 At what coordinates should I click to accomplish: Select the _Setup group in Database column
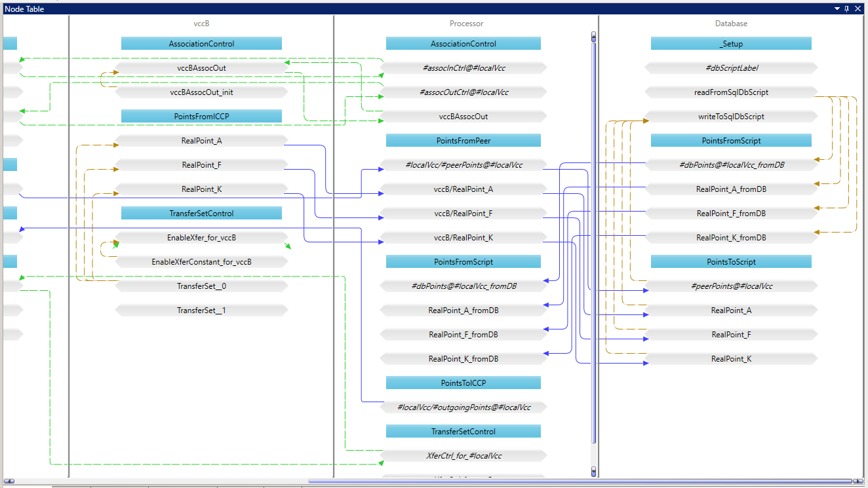731,44
